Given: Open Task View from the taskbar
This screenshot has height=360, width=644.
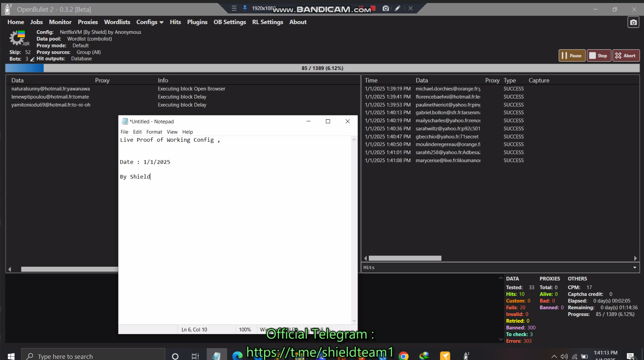Looking at the screenshot, I should [195, 356].
